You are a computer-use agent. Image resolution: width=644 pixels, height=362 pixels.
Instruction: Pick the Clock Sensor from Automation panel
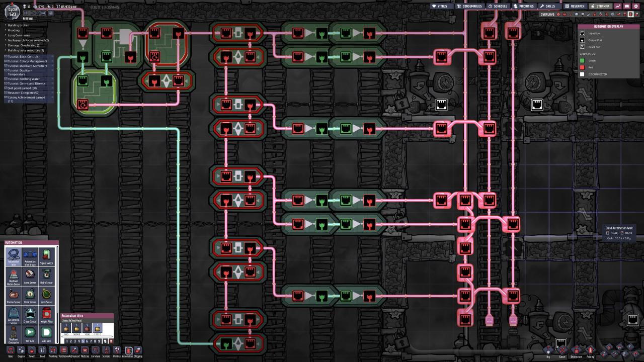30,294
